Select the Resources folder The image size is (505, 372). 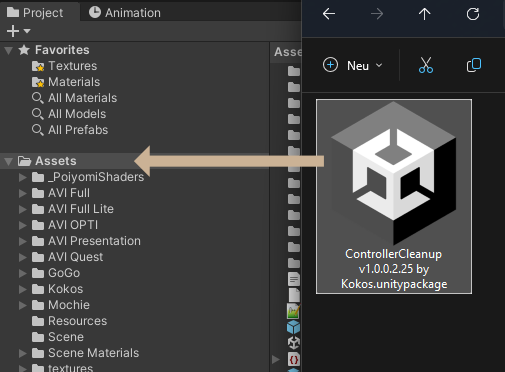click(x=70, y=321)
